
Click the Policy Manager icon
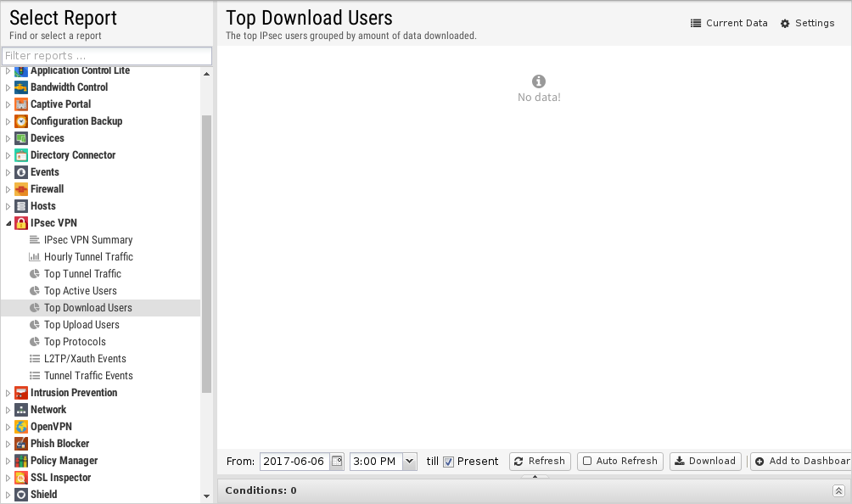click(x=21, y=461)
